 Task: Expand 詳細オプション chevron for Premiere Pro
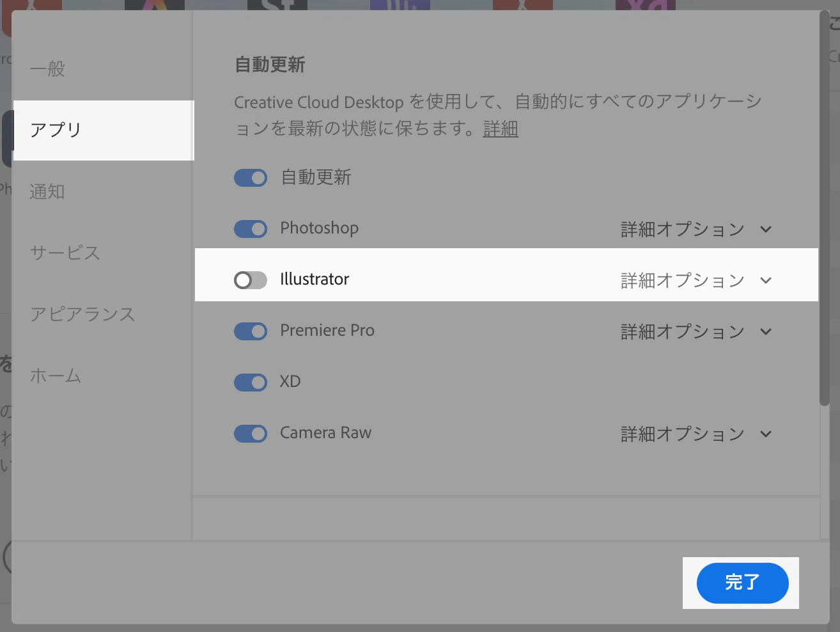(766, 331)
